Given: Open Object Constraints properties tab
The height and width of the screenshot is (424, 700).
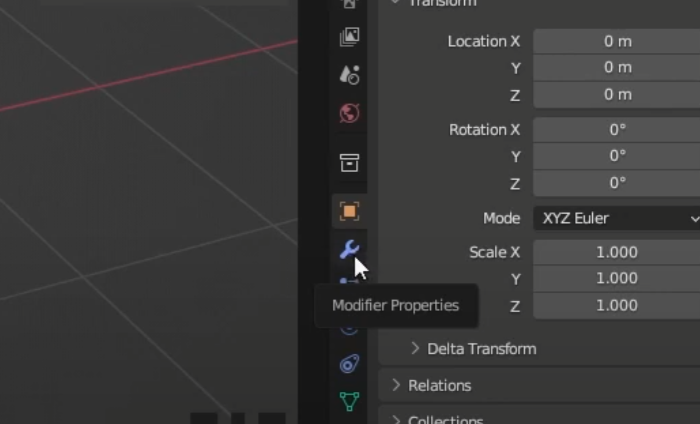Looking at the screenshot, I should click(x=350, y=363).
